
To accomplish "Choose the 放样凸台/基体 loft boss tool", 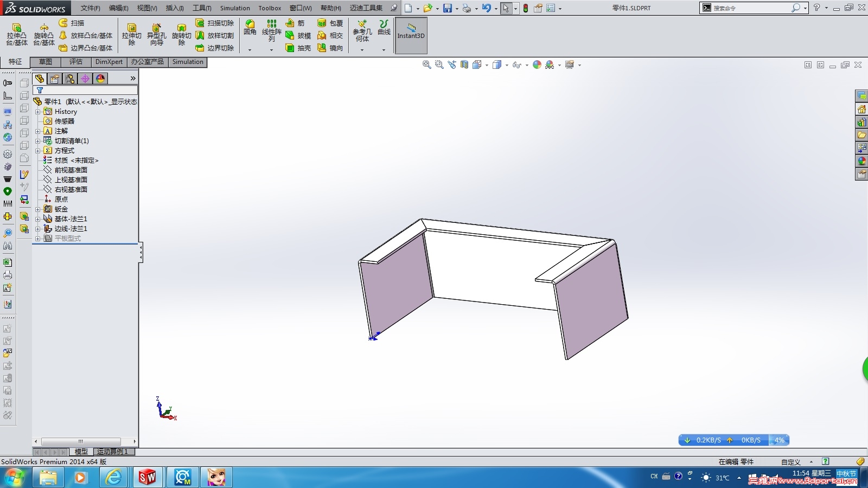I will pos(86,35).
